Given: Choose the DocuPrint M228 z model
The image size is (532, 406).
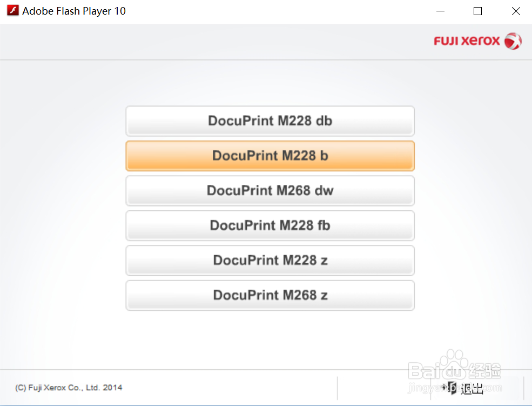Looking at the screenshot, I should pyautogui.click(x=270, y=261).
